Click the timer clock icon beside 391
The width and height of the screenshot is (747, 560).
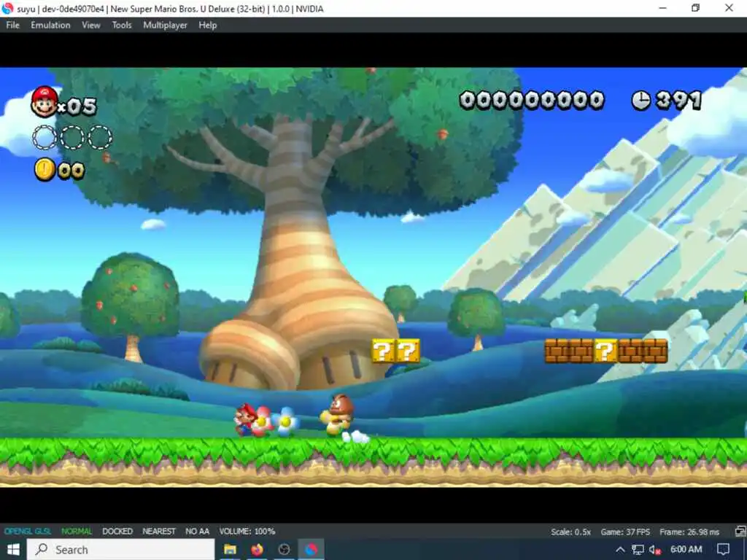click(x=641, y=101)
